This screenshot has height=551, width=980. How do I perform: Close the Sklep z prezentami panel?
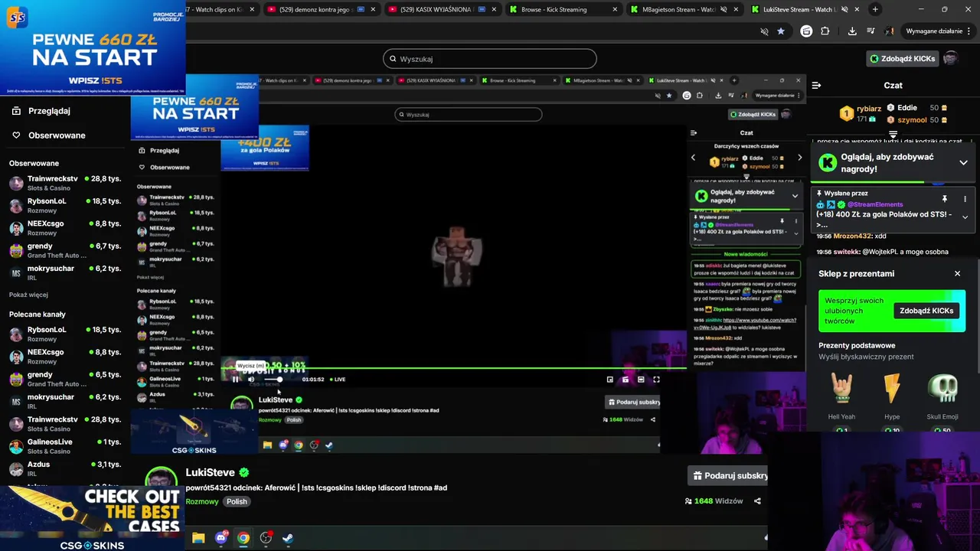pyautogui.click(x=957, y=273)
